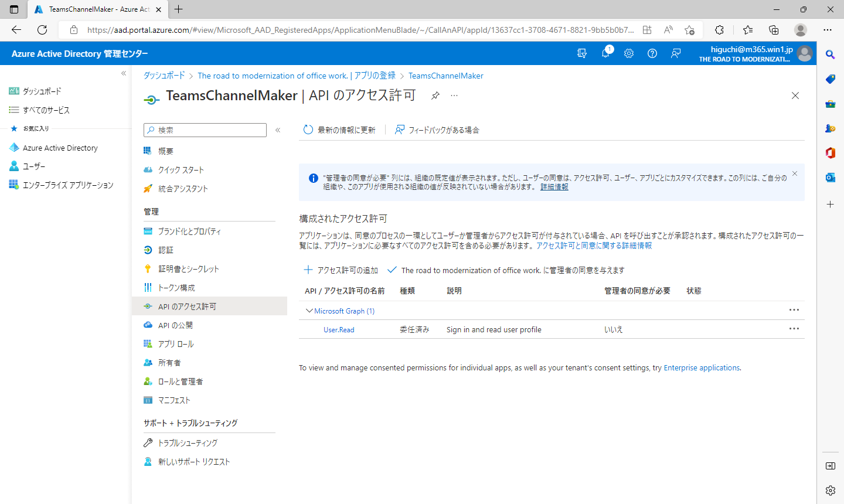Open the browser extensions icon
Screen dimensions: 844x504
point(719,30)
